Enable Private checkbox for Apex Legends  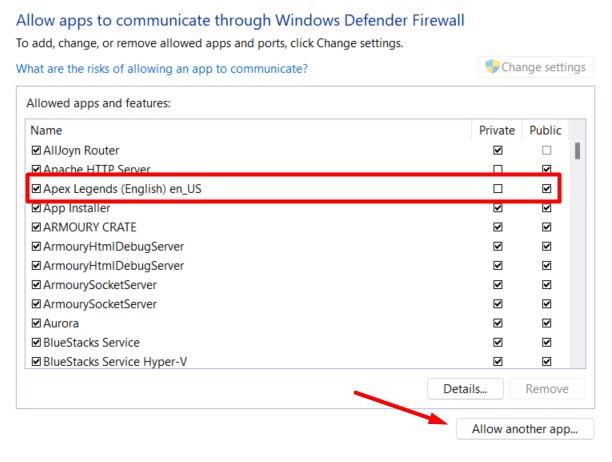coord(498,188)
